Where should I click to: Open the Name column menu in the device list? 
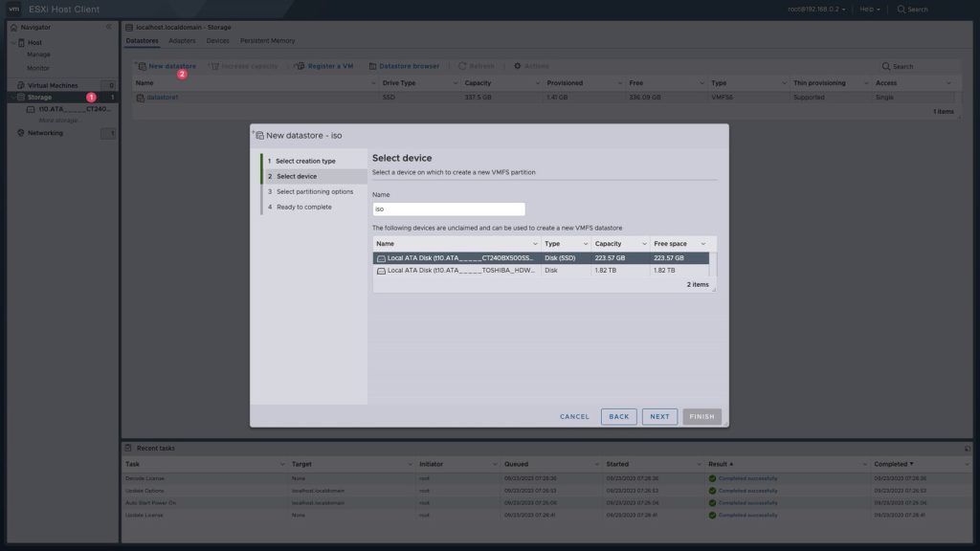point(535,244)
